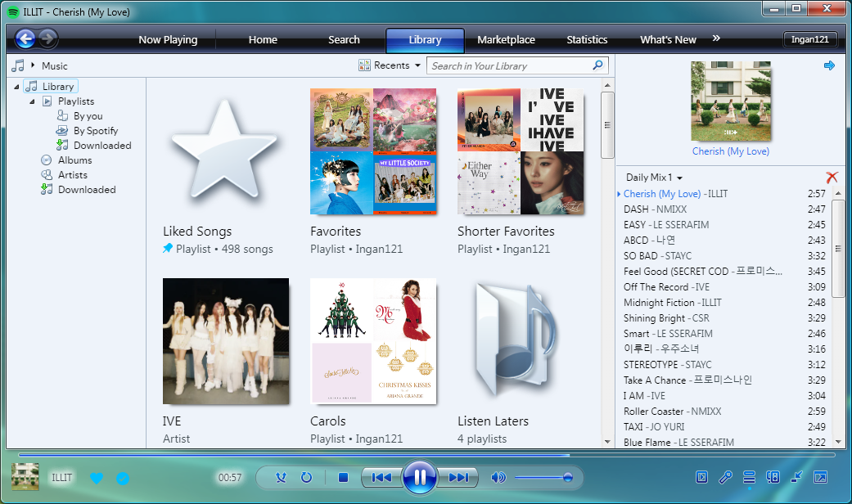Open the bottom Downloaded tree item
The height and width of the screenshot is (504, 852).
click(87, 190)
